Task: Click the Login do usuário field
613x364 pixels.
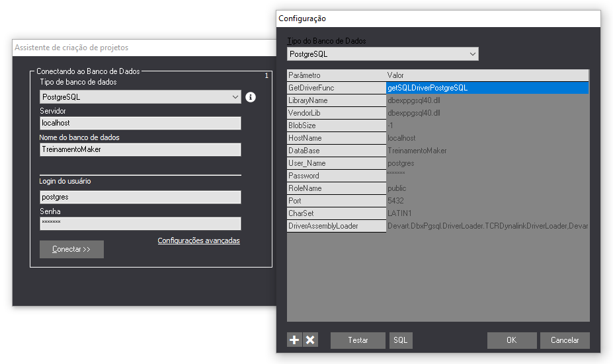Action: click(x=140, y=197)
